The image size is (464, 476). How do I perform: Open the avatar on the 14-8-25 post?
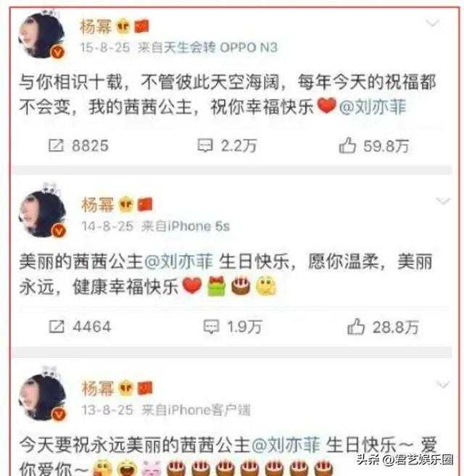coord(42,214)
